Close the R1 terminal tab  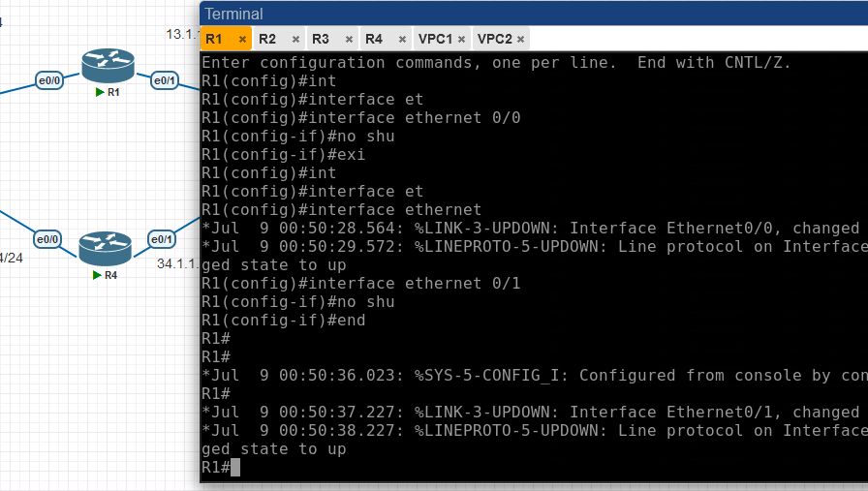click(242, 40)
